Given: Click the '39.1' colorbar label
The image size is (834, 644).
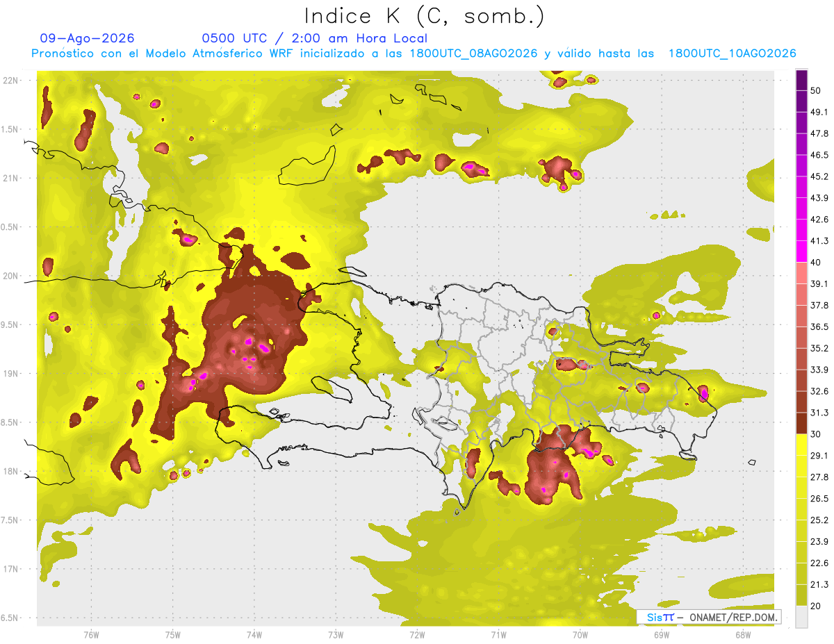Looking at the screenshot, I should (819, 283).
